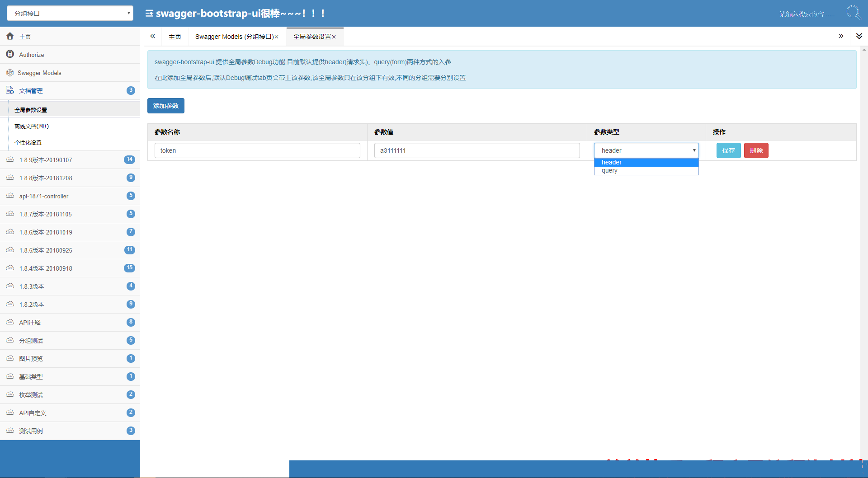Click the 保存 button

[728, 150]
